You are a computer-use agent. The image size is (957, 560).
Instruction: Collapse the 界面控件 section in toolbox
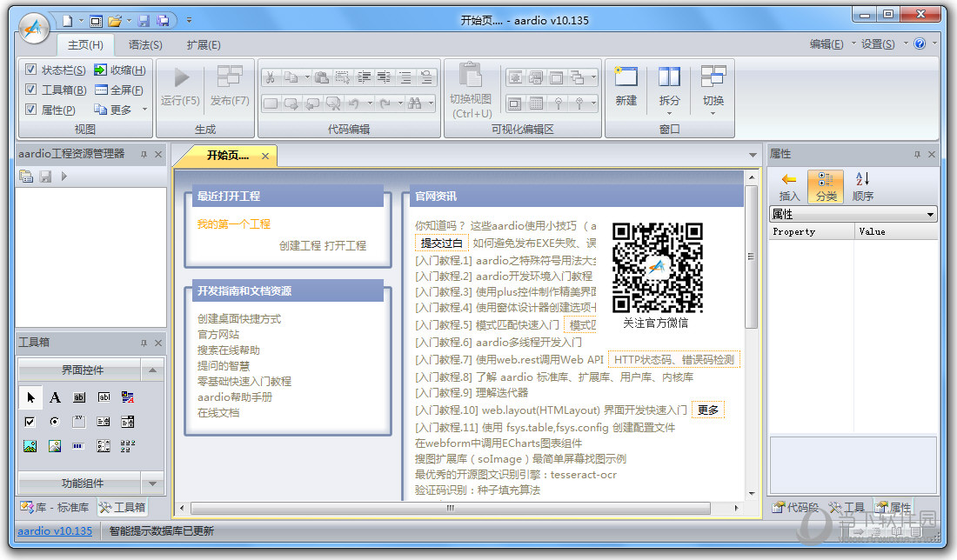coord(152,370)
